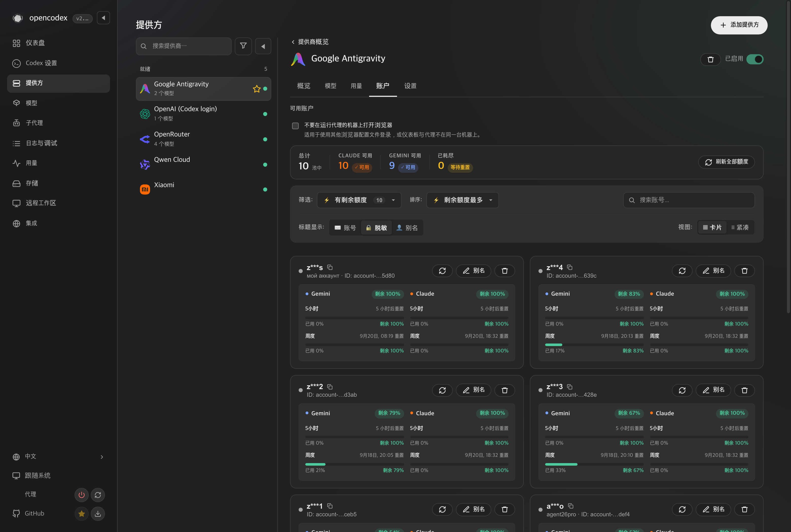Copy the z***2 account name

pos(330,387)
